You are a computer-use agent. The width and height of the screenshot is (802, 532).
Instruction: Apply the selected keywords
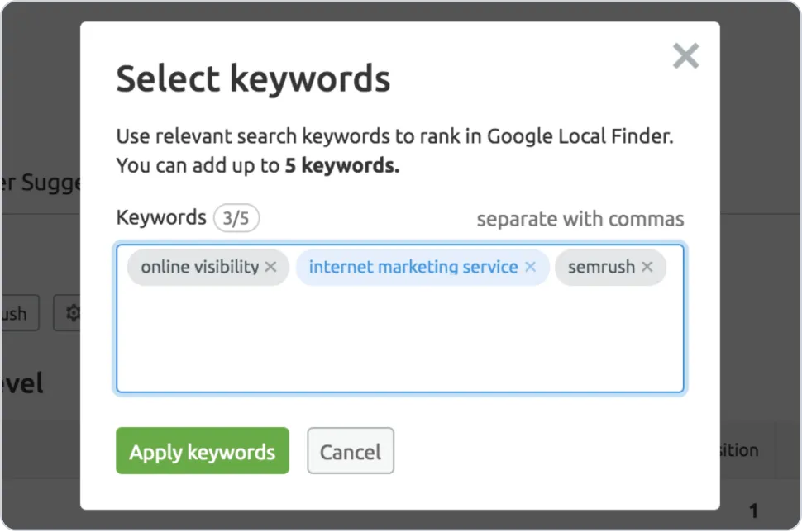203,451
